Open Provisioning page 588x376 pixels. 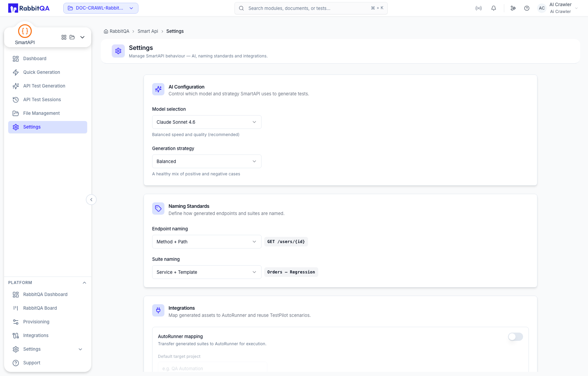click(x=48, y=322)
